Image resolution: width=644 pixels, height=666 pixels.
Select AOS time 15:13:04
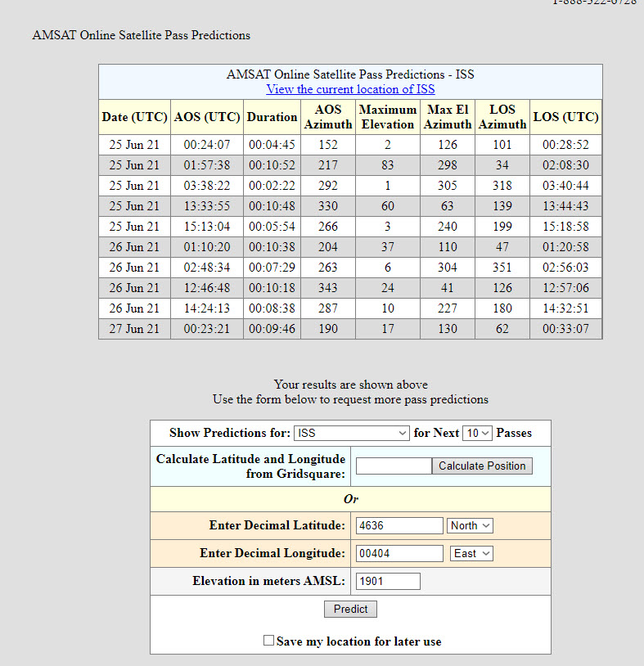[x=207, y=227]
